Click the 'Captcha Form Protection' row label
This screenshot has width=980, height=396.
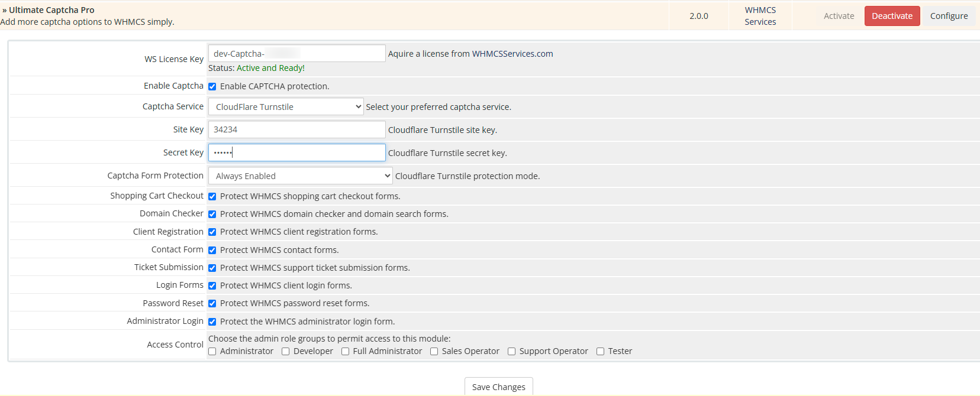tap(156, 176)
